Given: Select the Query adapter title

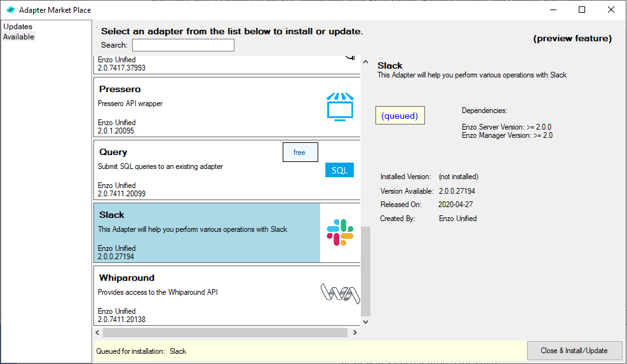Looking at the screenshot, I should click(x=113, y=152).
